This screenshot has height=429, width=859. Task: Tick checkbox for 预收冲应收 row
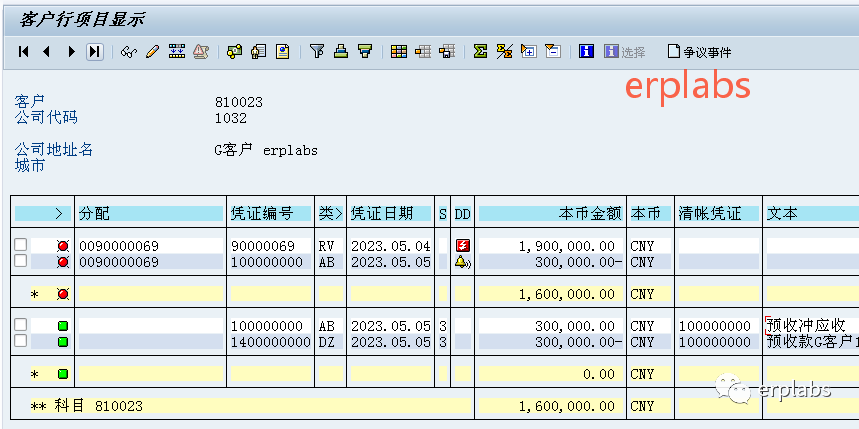(x=20, y=325)
